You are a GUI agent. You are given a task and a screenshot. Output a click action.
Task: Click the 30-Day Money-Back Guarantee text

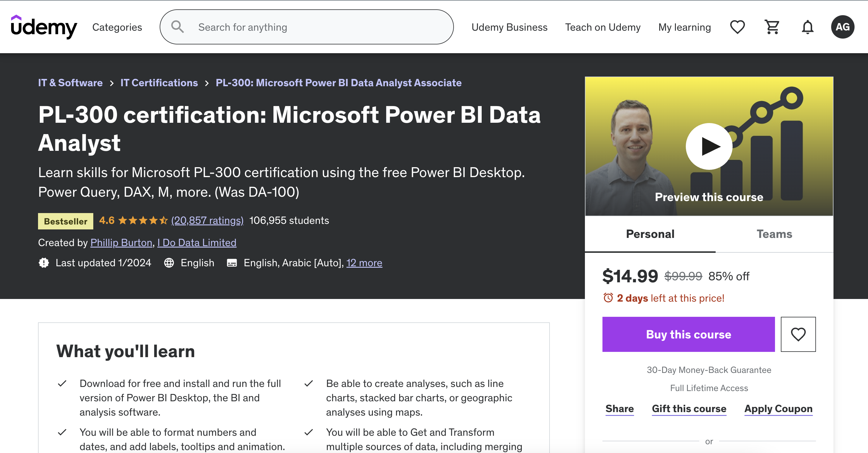point(709,370)
